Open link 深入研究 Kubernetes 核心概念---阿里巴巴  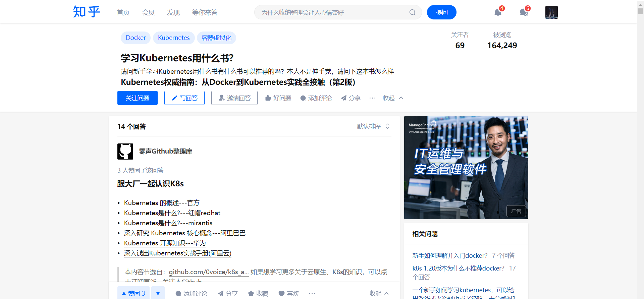[185, 233]
